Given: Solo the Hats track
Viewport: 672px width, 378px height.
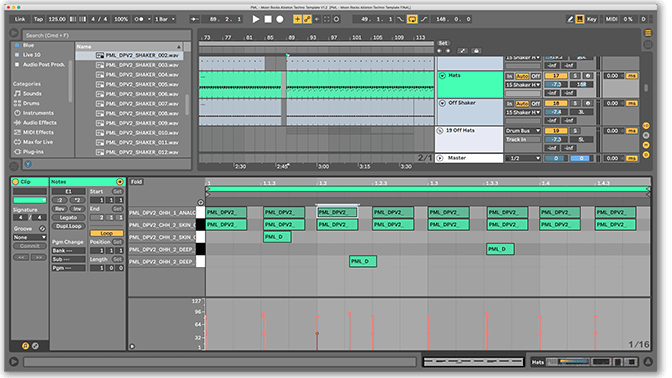Looking at the screenshot, I should (575, 76).
